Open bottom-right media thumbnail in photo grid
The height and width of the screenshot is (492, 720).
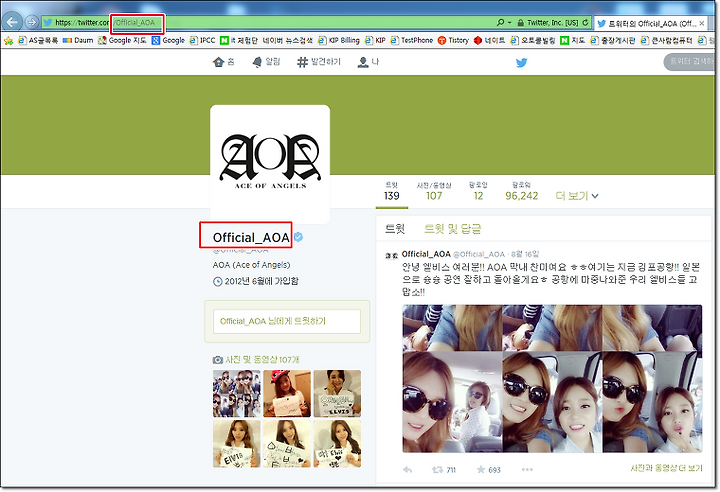337,444
